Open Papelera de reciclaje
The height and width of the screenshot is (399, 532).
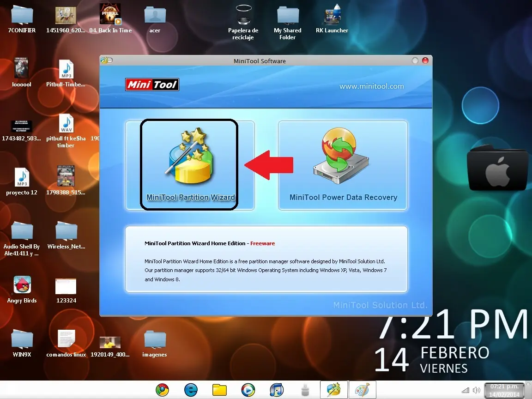click(243, 22)
